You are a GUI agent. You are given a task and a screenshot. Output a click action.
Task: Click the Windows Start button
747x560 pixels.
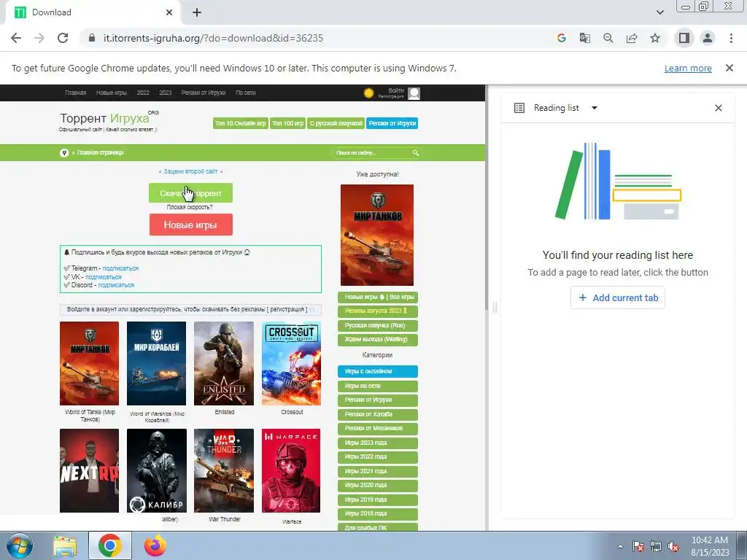pos(18,546)
